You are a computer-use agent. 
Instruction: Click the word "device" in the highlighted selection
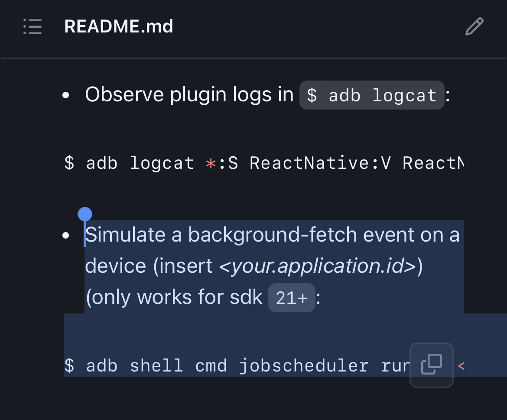[113, 266]
